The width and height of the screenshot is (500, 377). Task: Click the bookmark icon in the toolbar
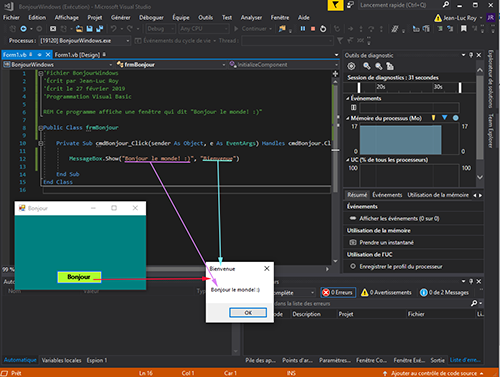(x=464, y=29)
